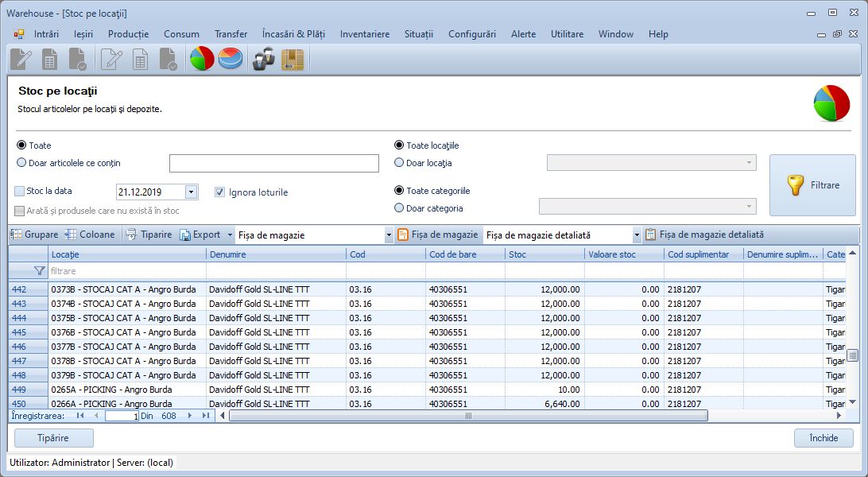The image size is (868, 477).
Task: Open the Inventariere menu
Action: coord(364,34)
